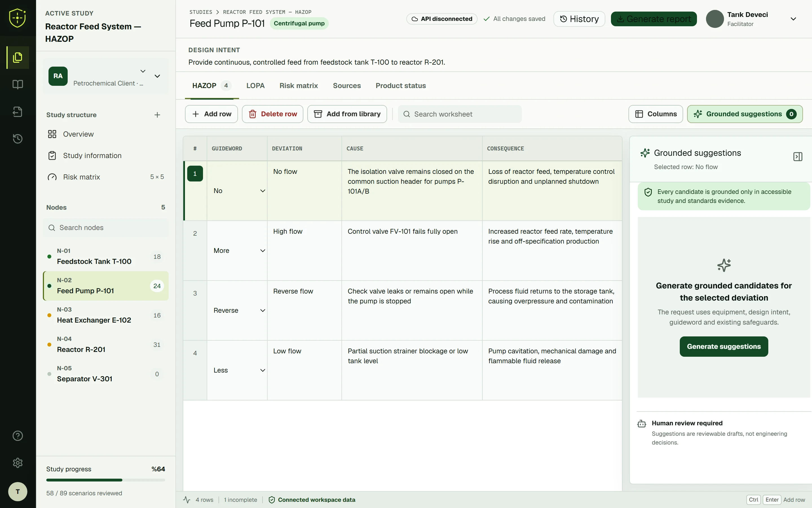Open the Columns chooser
The height and width of the screenshot is (508, 812).
pyautogui.click(x=655, y=114)
